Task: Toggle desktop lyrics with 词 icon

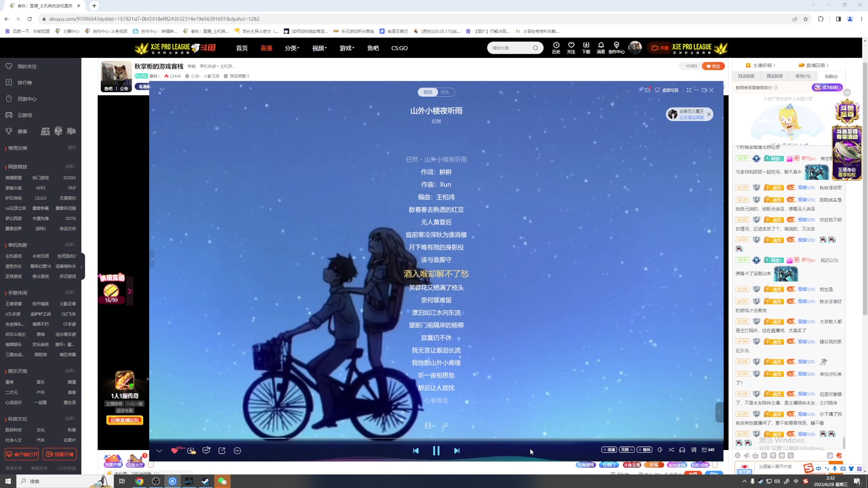Action: click(693, 450)
